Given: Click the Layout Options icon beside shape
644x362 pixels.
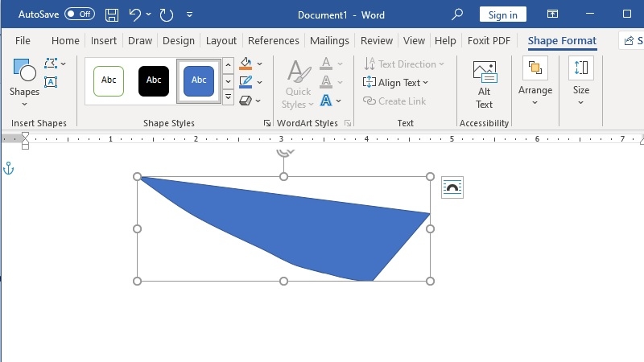Looking at the screenshot, I should click(452, 187).
